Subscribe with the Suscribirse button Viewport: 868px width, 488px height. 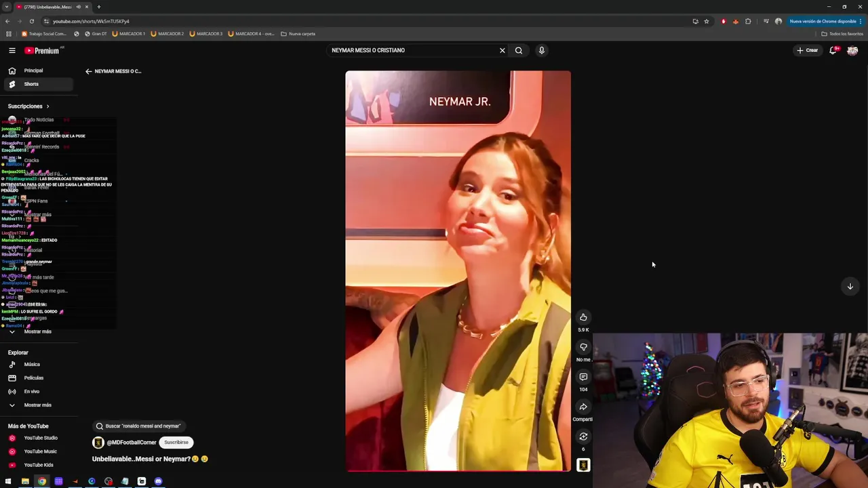coord(176,443)
